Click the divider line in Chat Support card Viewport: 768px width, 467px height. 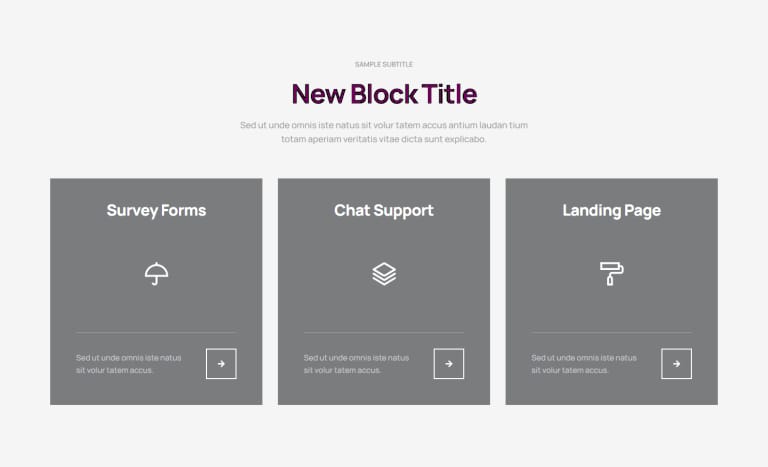point(384,333)
